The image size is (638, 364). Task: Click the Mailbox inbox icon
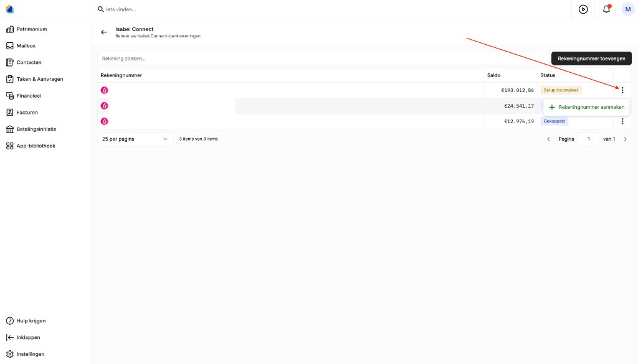tap(10, 46)
